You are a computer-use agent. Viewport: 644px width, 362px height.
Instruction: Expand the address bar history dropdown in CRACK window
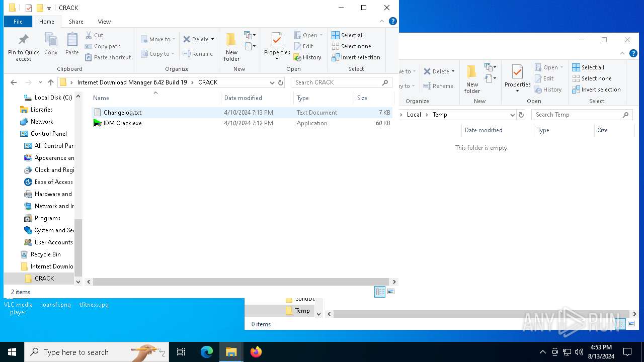click(x=272, y=82)
